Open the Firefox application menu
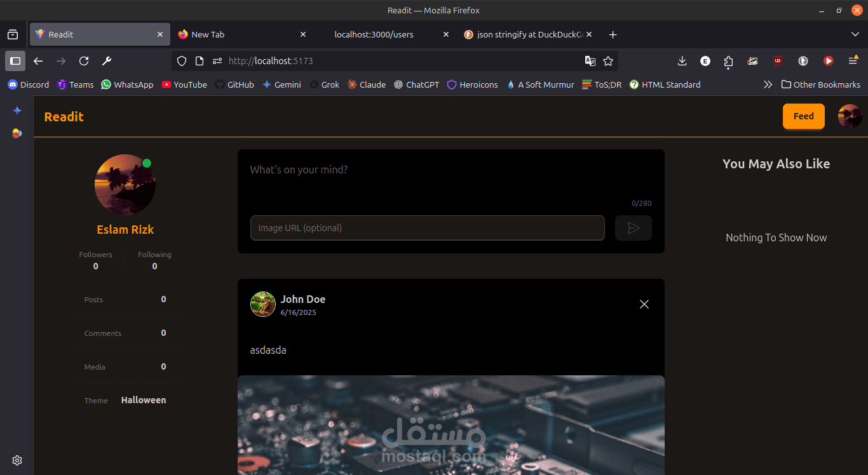 (x=853, y=61)
